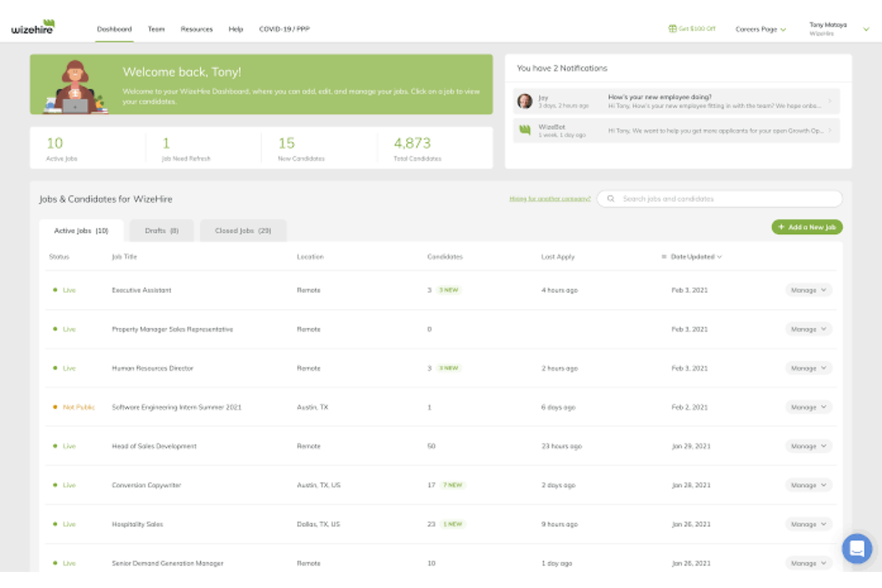Click the Hiring for another company link
Image resolution: width=882 pixels, height=588 pixels.
(x=550, y=199)
